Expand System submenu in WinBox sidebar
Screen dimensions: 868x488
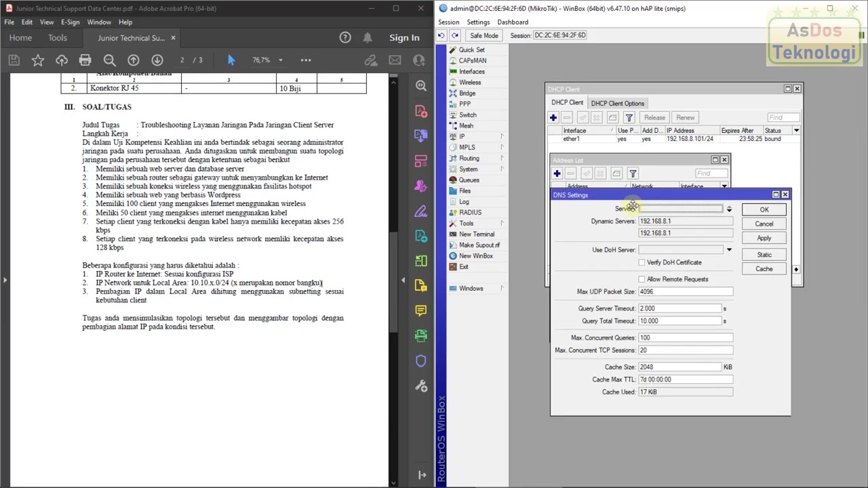pyautogui.click(x=502, y=169)
